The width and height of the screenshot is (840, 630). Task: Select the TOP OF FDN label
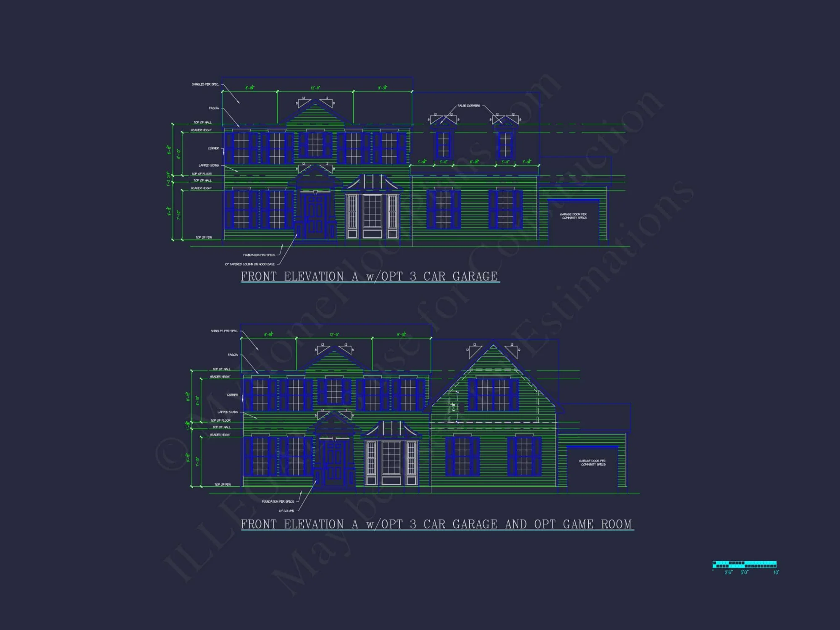(x=203, y=238)
